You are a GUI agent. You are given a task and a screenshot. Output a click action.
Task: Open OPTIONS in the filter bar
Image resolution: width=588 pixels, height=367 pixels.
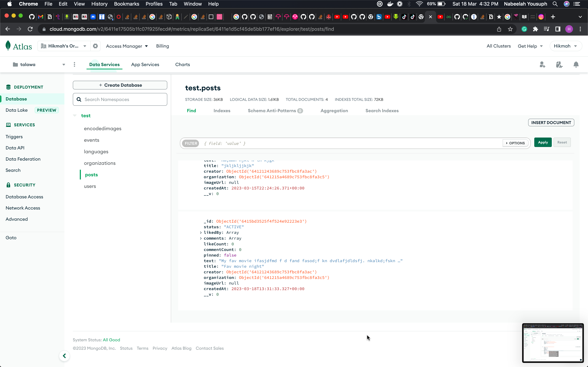coord(515,143)
